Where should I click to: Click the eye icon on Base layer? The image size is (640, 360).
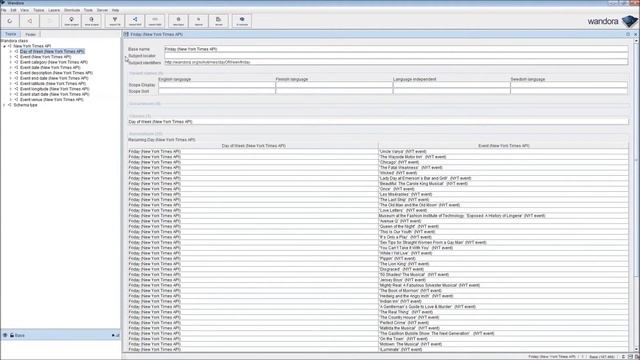pyautogui.click(x=5, y=335)
